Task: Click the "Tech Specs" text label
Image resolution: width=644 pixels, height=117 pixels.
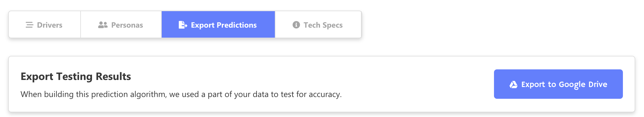Action: coord(323,25)
